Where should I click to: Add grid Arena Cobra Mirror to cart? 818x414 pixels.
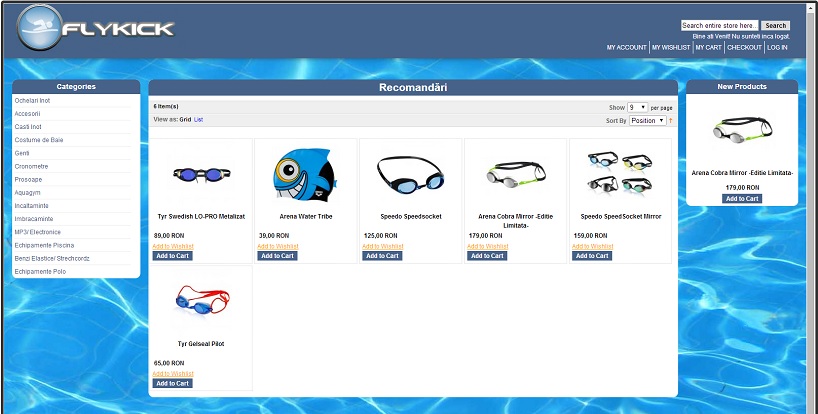[487, 256]
